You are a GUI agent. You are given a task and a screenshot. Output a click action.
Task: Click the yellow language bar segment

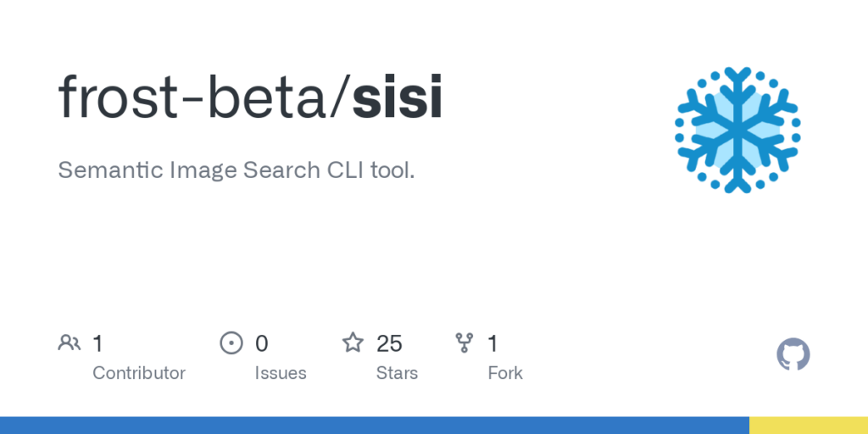[x=808, y=425]
